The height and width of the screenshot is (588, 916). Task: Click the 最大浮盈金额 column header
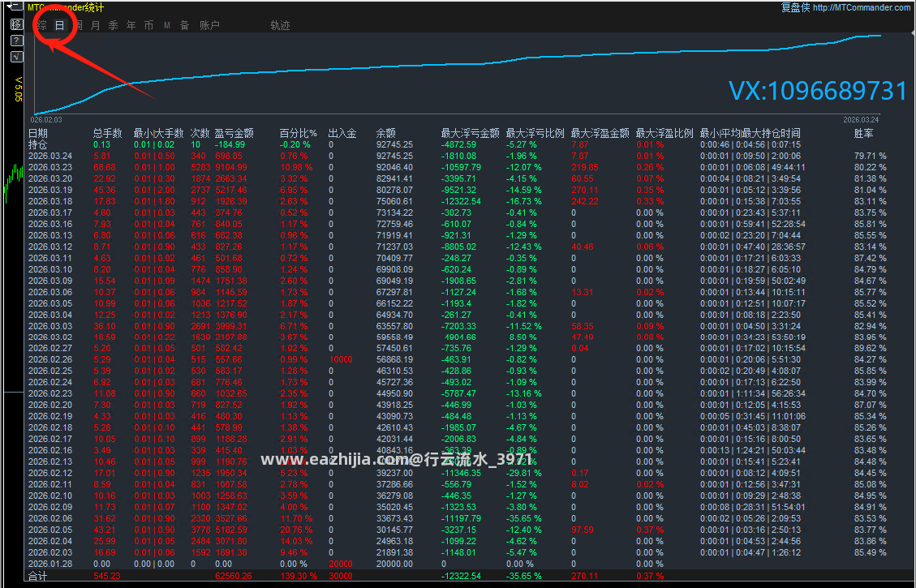600,133
